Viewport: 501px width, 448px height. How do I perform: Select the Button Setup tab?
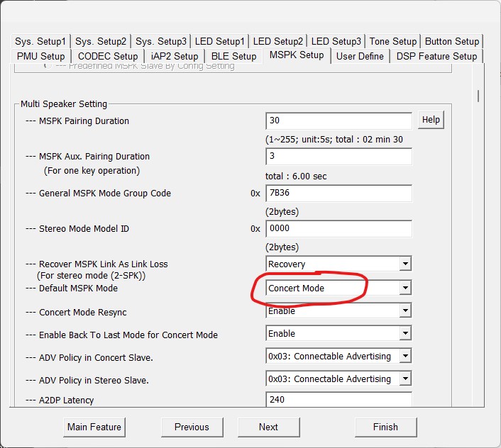point(452,42)
